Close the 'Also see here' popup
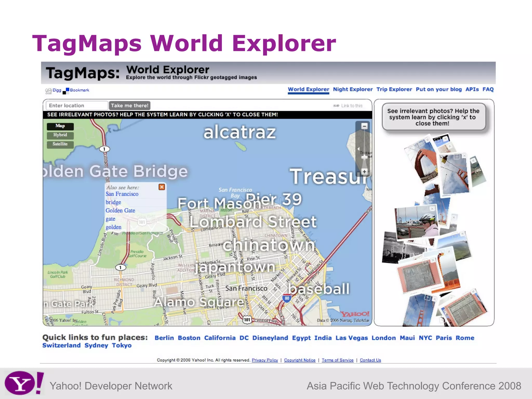The height and width of the screenshot is (399, 532). click(162, 187)
